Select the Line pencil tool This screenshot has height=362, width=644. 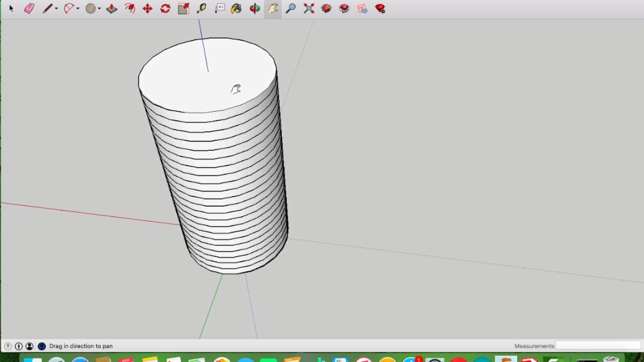click(47, 9)
